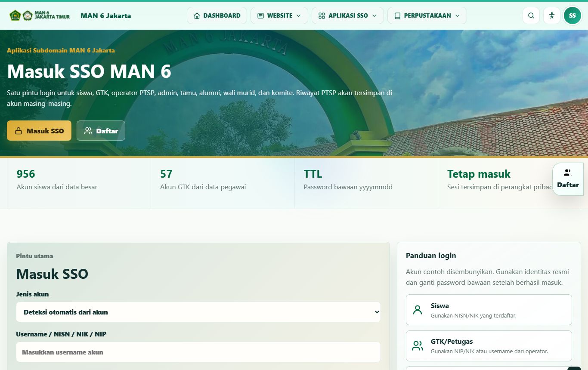The width and height of the screenshot is (588, 370).
Task: Open the Aplikasi SSO menu label
Action: tap(348, 15)
